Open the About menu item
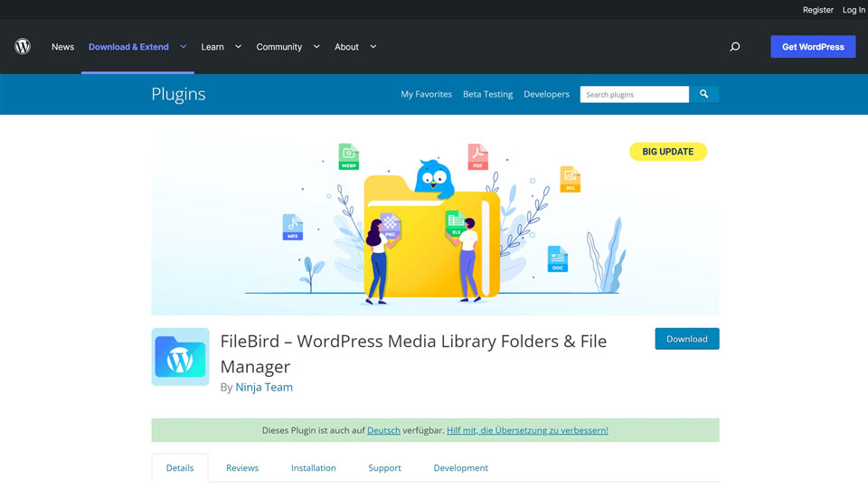Viewport: 868px width, 488px height. click(346, 47)
